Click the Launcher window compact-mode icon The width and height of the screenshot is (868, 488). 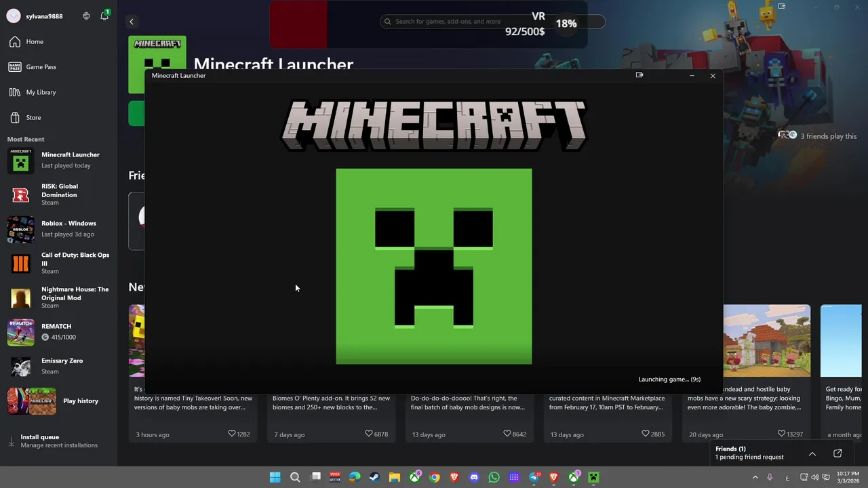click(639, 75)
